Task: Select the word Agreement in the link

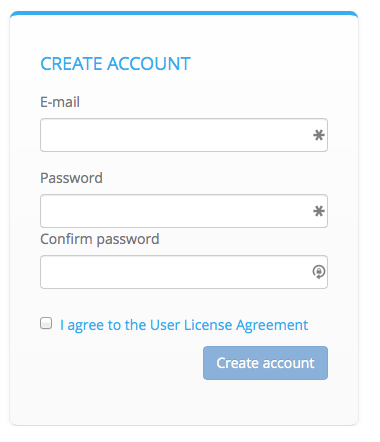Action: (x=272, y=325)
